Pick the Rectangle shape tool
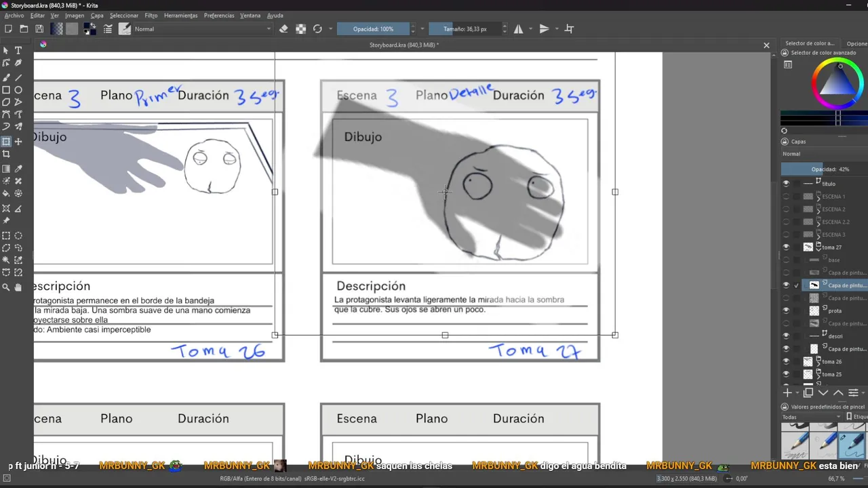The width and height of the screenshot is (868, 488). 6,89
